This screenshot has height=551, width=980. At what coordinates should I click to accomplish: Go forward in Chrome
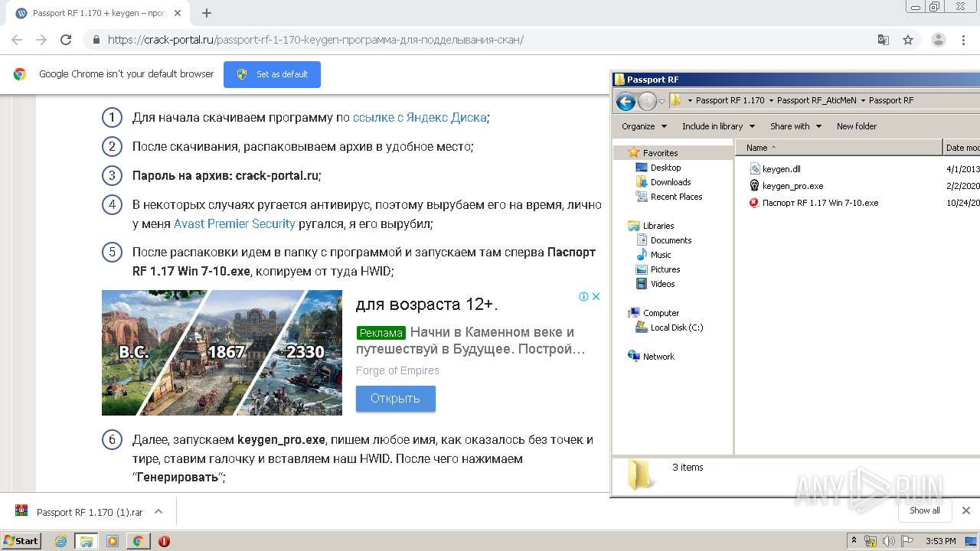coord(41,40)
